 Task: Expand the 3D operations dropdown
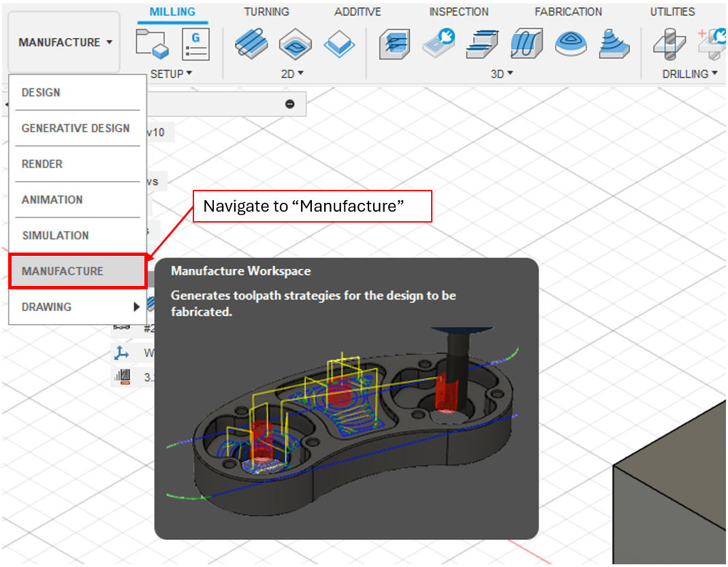502,74
